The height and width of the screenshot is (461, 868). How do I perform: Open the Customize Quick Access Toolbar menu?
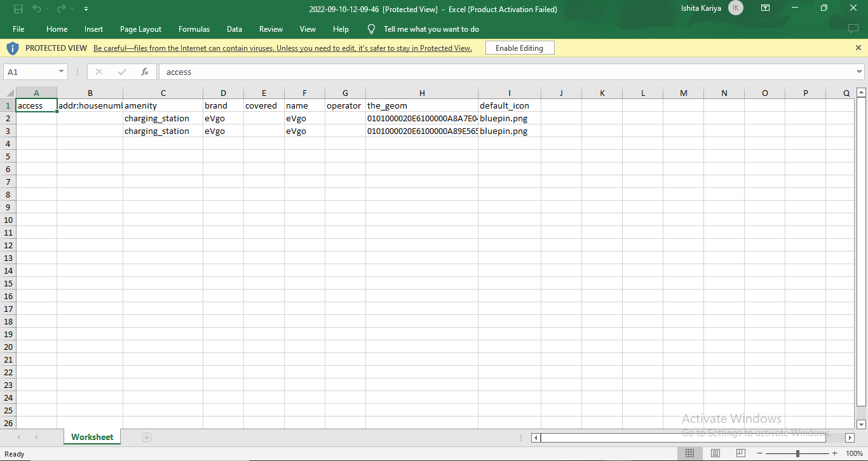(85, 8)
